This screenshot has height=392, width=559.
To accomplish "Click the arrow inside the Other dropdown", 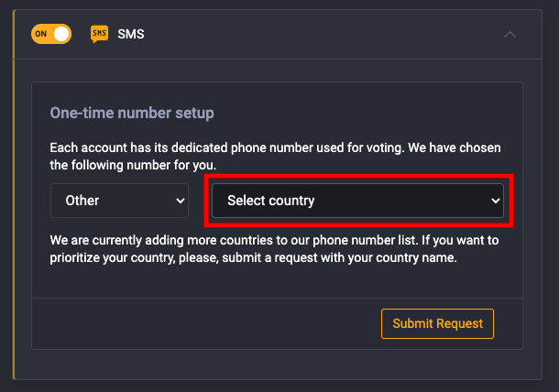I will tap(181, 201).
